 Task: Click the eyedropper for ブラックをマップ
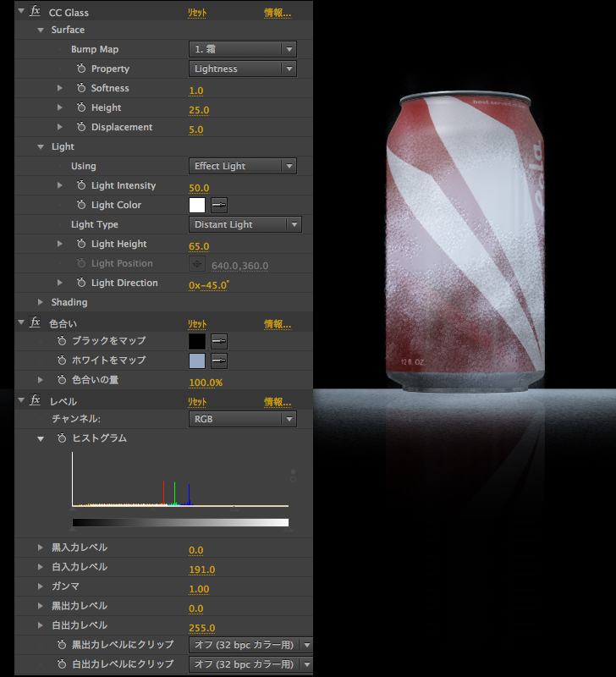pos(219,341)
